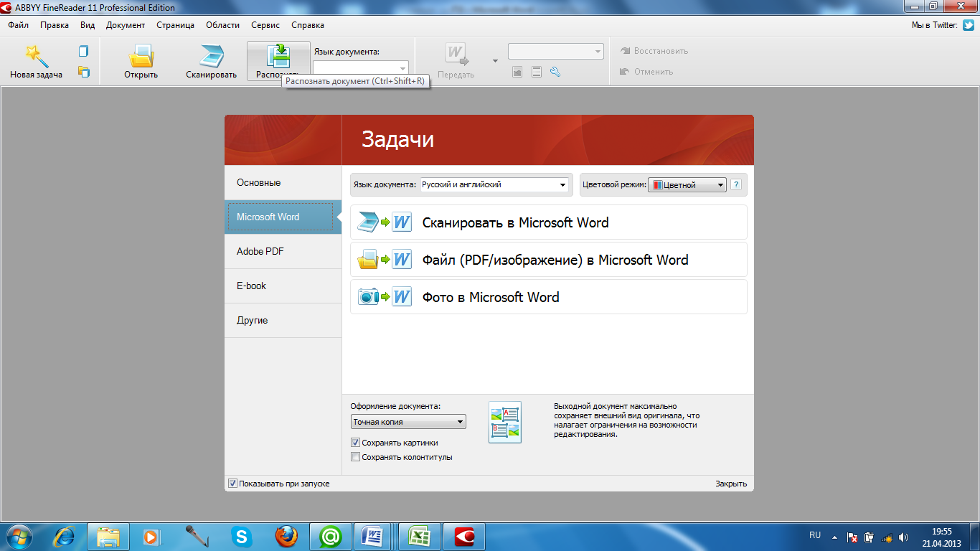This screenshot has height=551, width=980.
Task: Click the volume speaker tray icon
Action: pos(904,537)
